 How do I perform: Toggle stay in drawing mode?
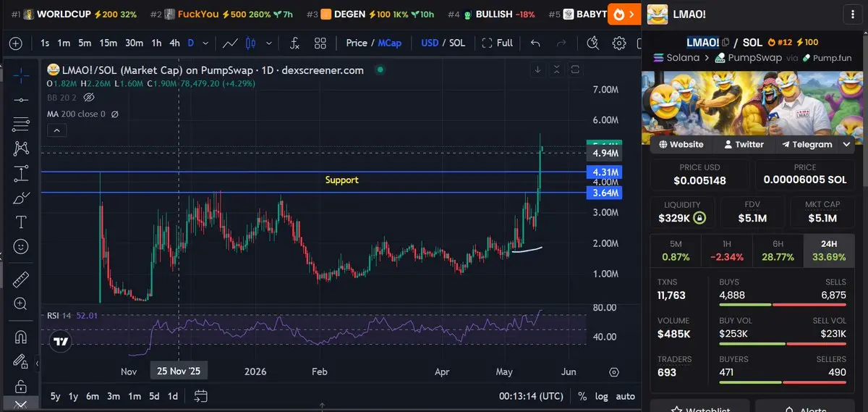pos(21,361)
